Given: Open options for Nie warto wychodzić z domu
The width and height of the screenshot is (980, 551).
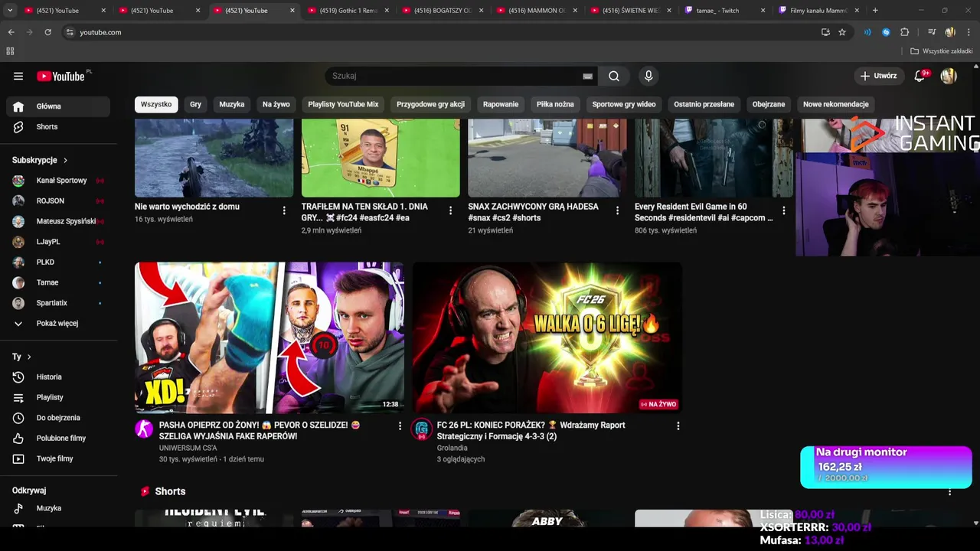Looking at the screenshot, I should tap(284, 210).
